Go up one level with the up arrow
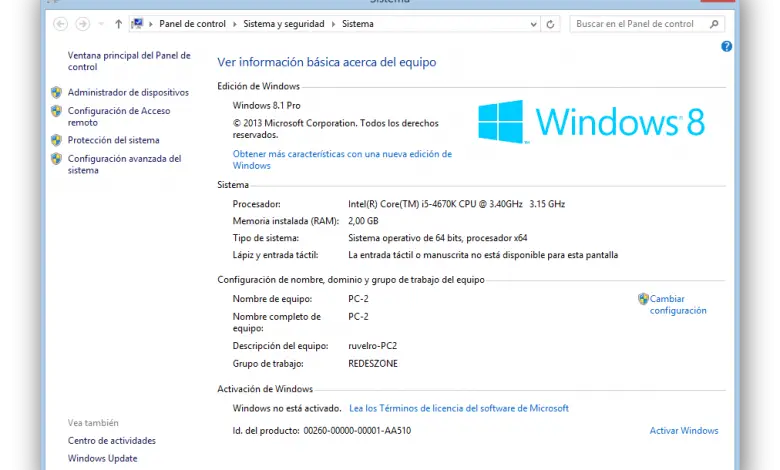780x470 pixels. (118, 24)
